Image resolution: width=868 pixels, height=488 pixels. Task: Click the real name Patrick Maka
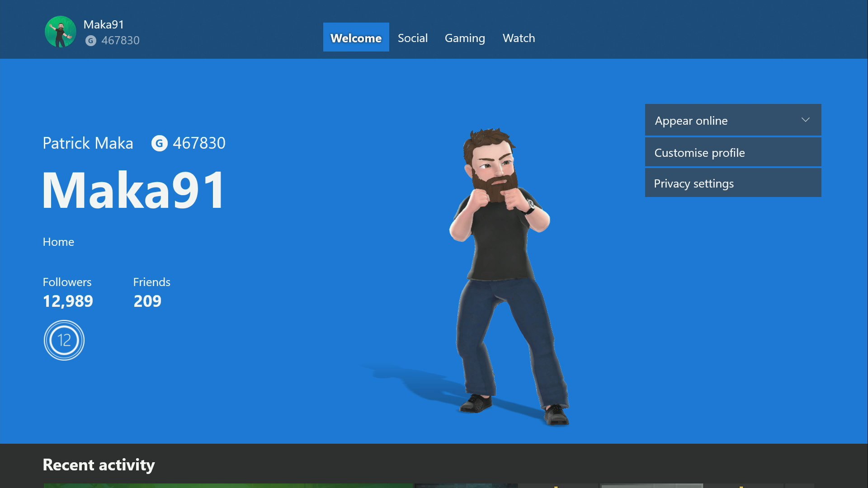pyautogui.click(x=88, y=143)
